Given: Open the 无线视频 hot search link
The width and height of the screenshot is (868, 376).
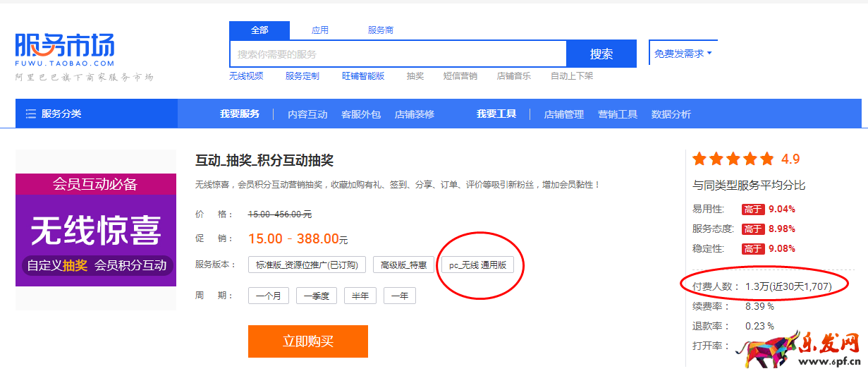Looking at the screenshot, I should pos(246,76).
